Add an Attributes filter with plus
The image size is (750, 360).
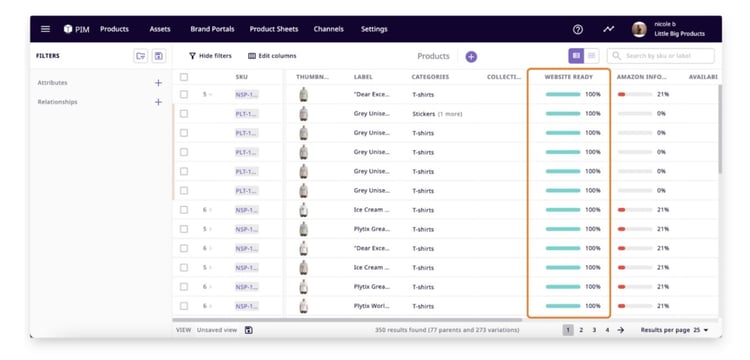click(x=158, y=83)
